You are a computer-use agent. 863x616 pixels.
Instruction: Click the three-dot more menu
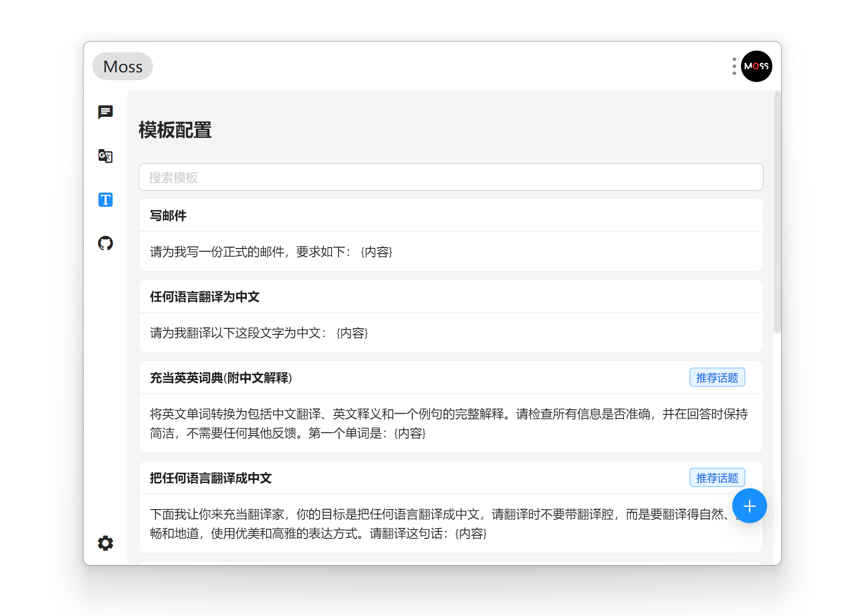[x=734, y=66]
